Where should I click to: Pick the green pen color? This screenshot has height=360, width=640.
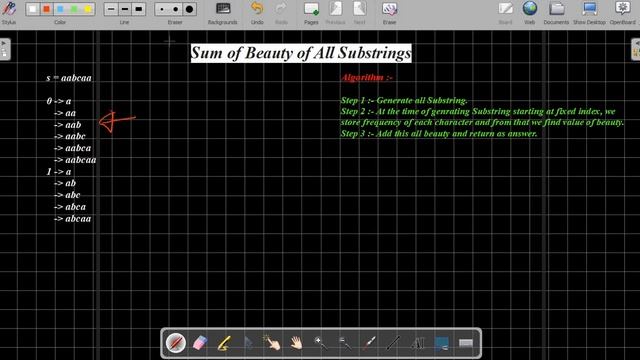pyautogui.click(x=74, y=9)
